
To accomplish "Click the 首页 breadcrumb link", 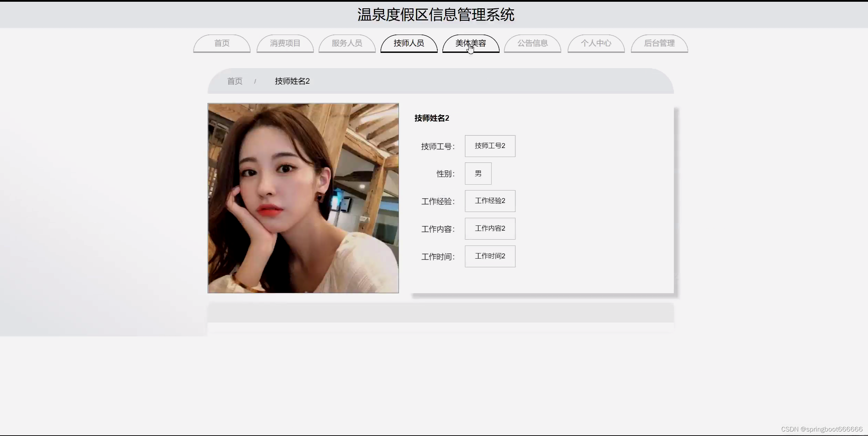I will coord(234,81).
